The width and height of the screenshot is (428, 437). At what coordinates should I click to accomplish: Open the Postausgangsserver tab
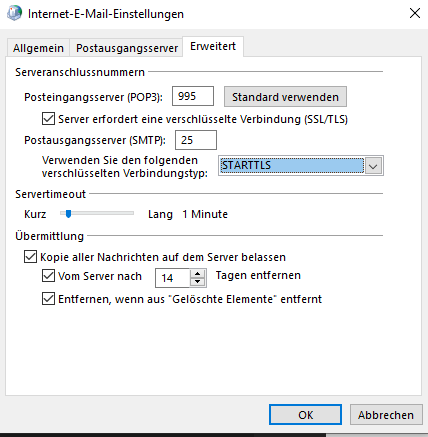point(127,48)
